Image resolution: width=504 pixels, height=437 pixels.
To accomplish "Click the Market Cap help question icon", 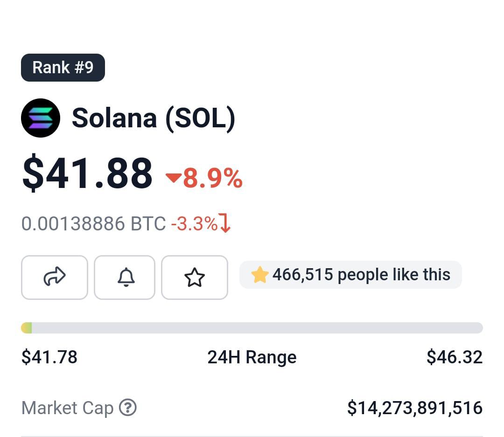I will pyautogui.click(x=128, y=408).
